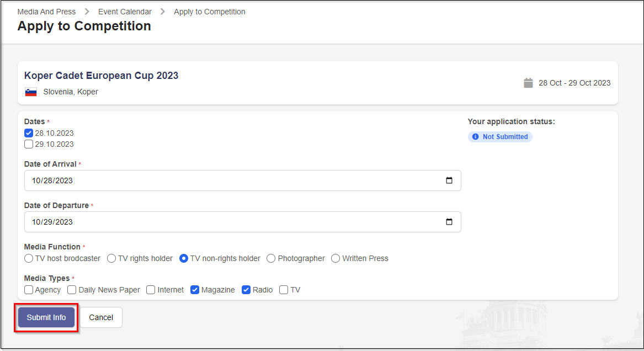Pick the Written Press radio button
644x351 pixels.
point(336,258)
